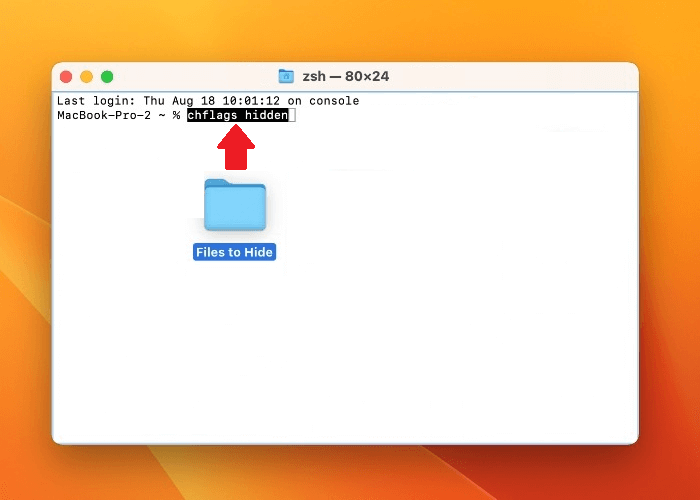Select the blue 'Files to Hide' folder icon
Image resolution: width=700 pixels, height=500 pixels.
[x=235, y=205]
